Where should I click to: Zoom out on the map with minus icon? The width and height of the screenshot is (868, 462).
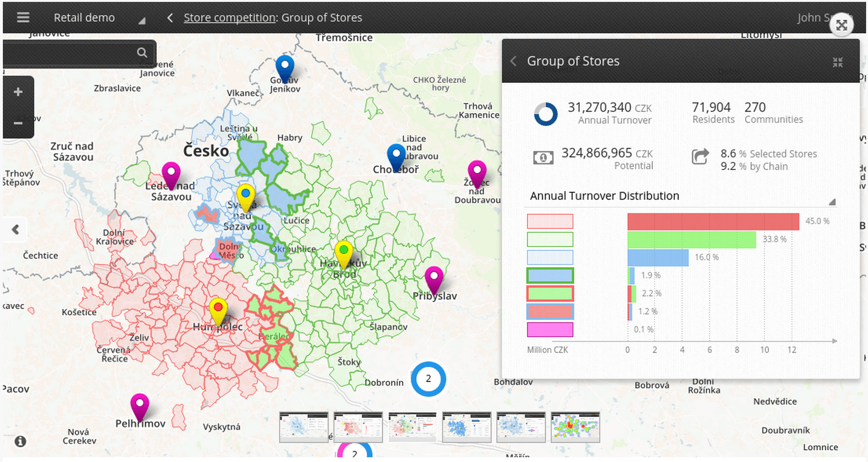coord(18,123)
